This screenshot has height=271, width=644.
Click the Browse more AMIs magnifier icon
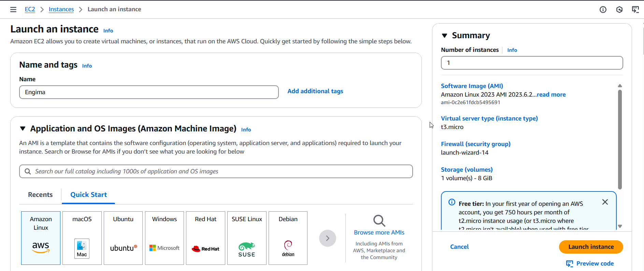(x=379, y=221)
